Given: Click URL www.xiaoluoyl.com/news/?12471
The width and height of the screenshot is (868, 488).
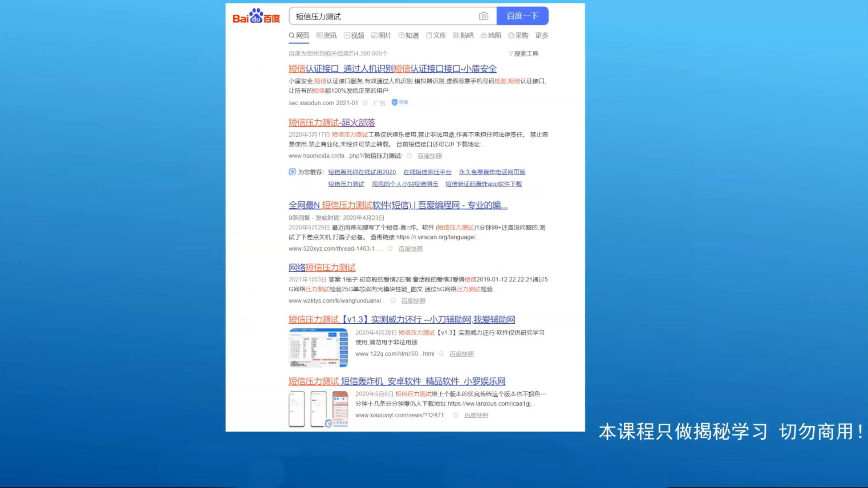Looking at the screenshot, I should 402,415.
